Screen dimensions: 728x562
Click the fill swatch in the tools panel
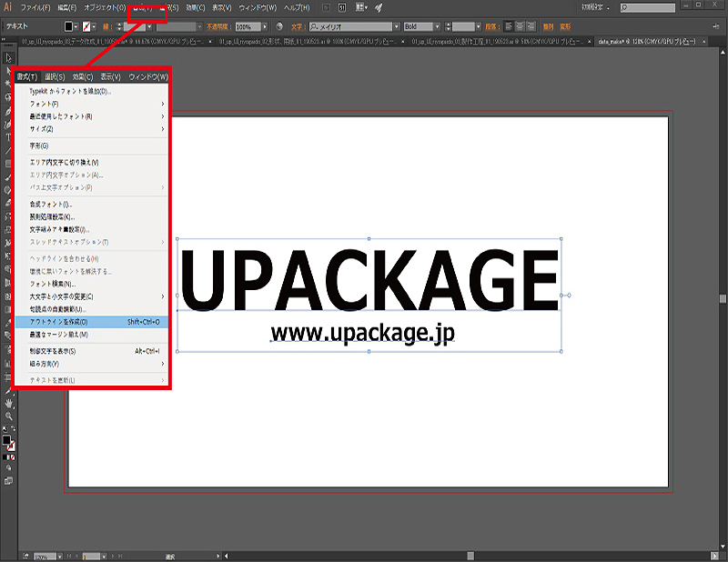(x=6, y=440)
